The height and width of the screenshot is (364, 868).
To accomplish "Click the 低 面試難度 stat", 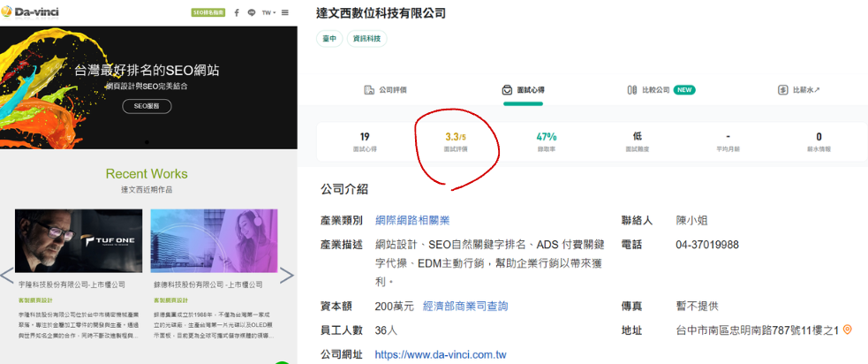I will click(638, 142).
